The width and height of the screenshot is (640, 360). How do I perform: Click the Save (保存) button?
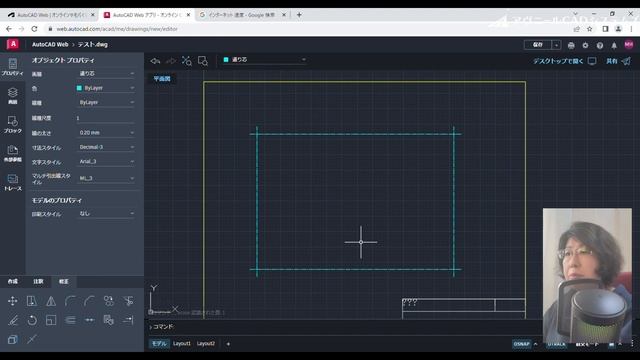coord(538,45)
